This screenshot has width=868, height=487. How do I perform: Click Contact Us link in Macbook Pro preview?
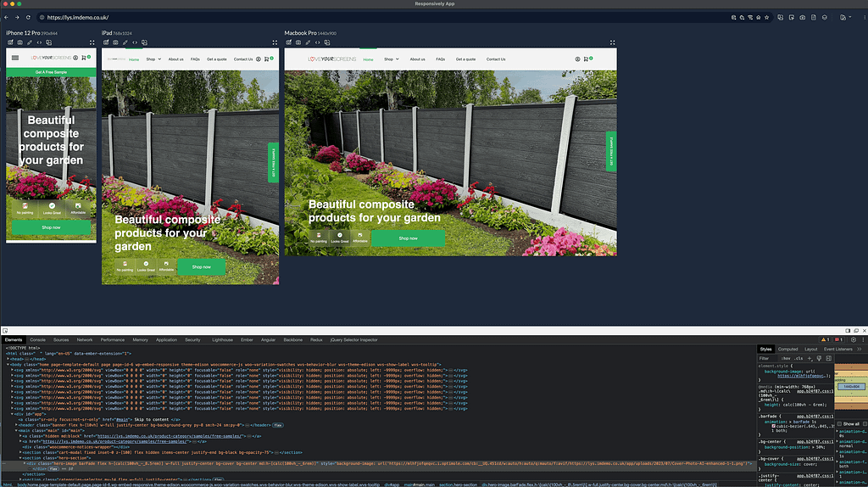(x=495, y=59)
